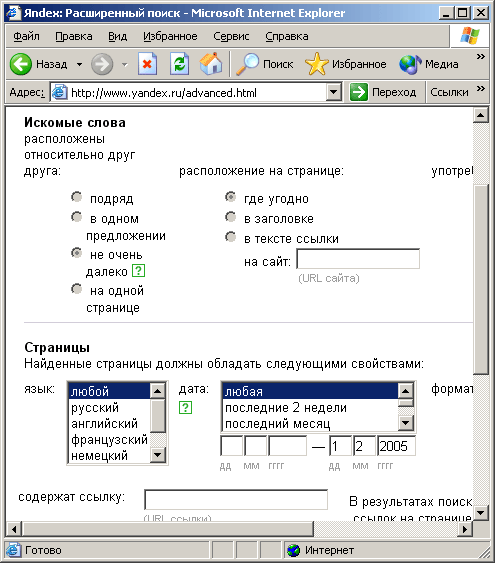
Task: Click the end date year field 2005
Action: point(396,446)
